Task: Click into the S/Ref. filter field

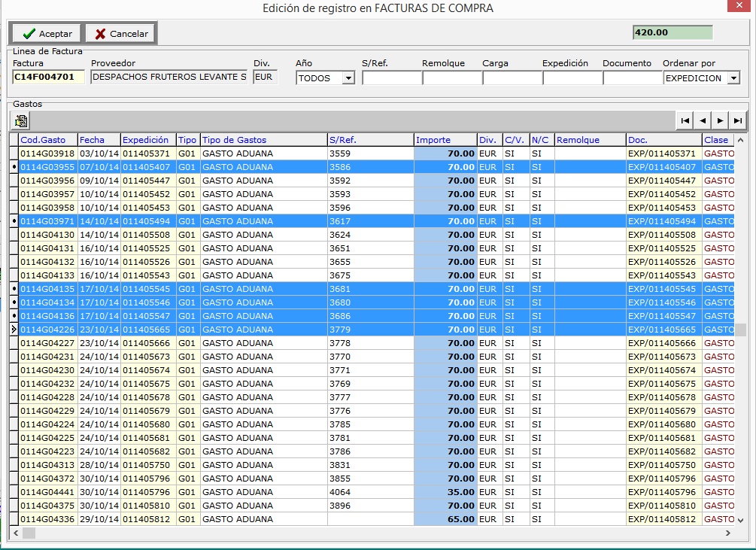Action: tap(391, 78)
